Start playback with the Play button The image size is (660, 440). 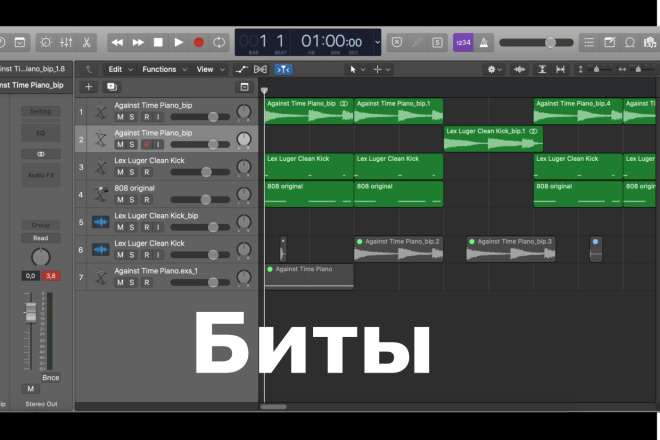[178, 43]
